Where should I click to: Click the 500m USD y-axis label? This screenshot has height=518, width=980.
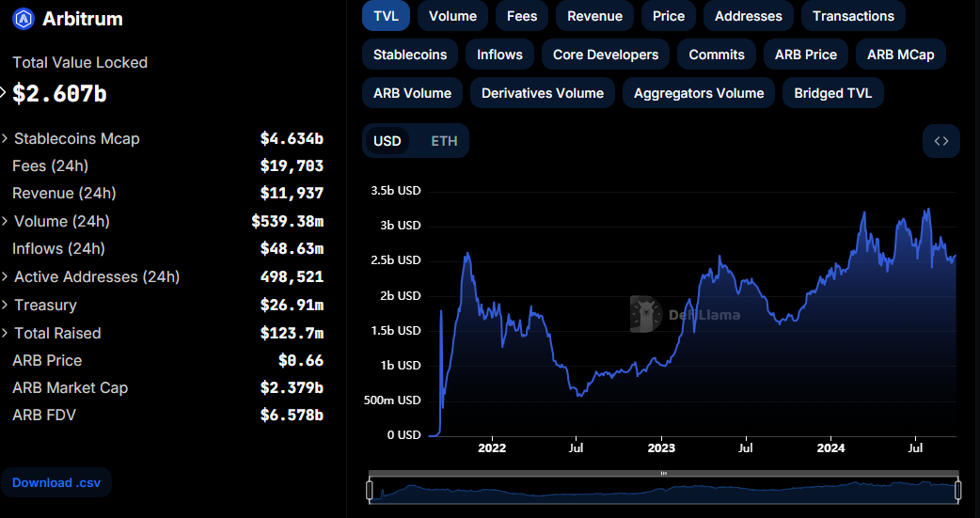(392, 400)
